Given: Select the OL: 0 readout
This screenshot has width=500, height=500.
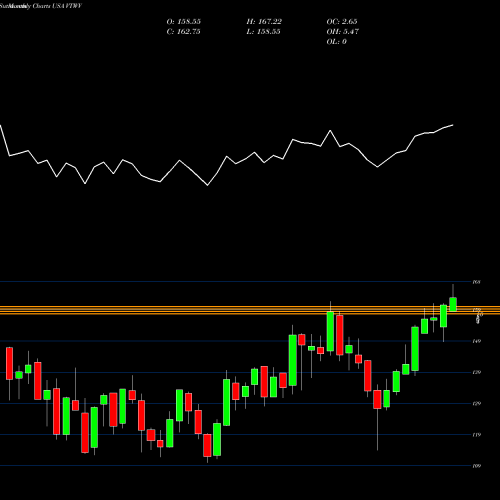Looking at the screenshot, I should (336, 42).
